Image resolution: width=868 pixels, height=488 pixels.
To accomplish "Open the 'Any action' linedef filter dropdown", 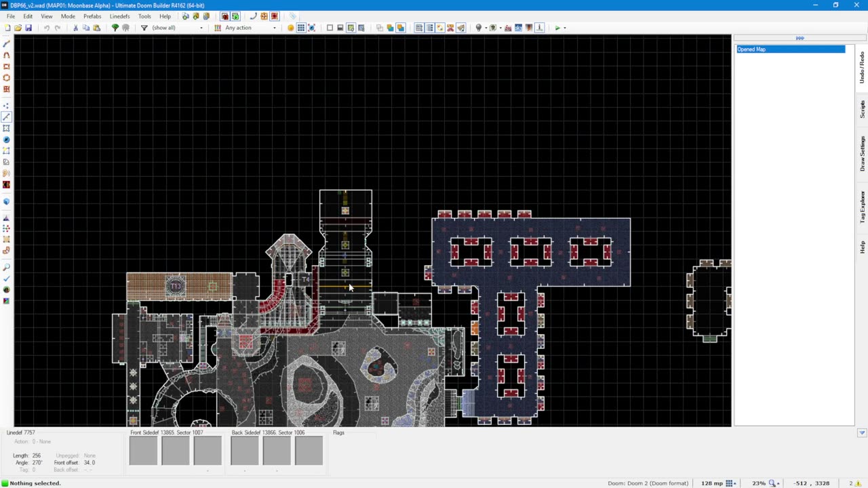I will [x=251, y=28].
